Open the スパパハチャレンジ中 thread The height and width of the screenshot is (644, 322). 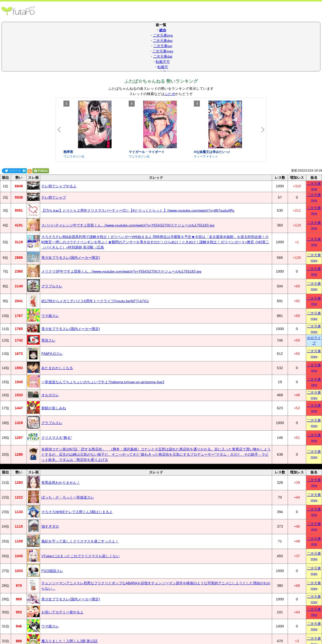point(128,225)
